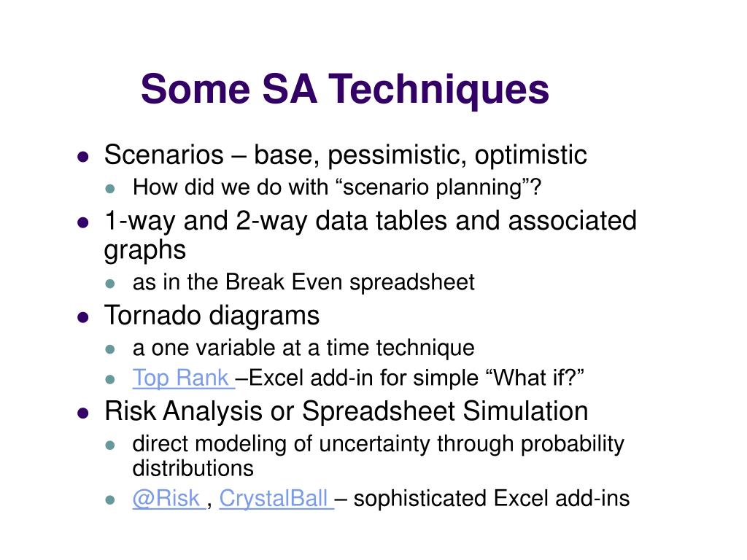This screenshot has height=560, width=747.
Task: Click the word graphs on the second line
Action: tap(145, 251)
